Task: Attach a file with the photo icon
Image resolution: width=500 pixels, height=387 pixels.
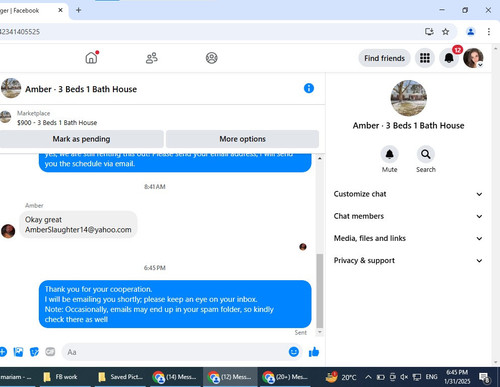Action: pyautogui.click(x=18, y=352)
